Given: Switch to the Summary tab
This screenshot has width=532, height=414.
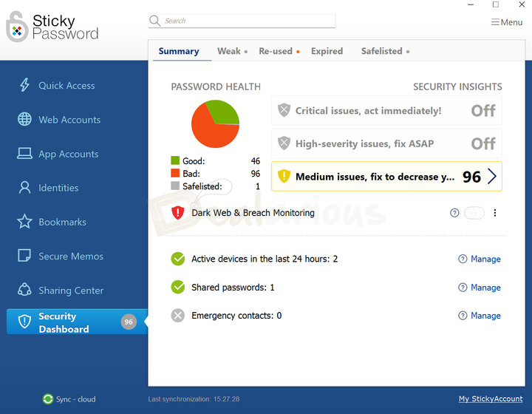Looking at the screenshot, I should (x=179, y=51).
